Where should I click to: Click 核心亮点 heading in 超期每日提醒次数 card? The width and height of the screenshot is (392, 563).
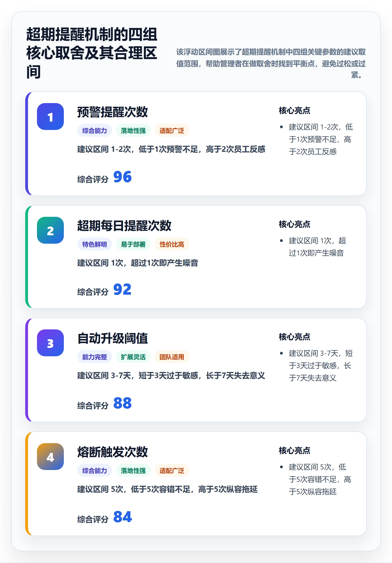click(295, 224)
